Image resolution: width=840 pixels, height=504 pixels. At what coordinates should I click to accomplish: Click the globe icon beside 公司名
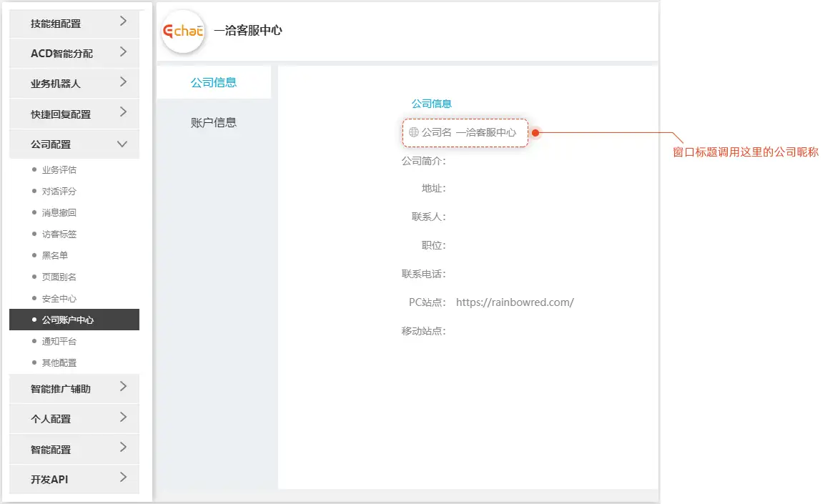click(414, 132)
